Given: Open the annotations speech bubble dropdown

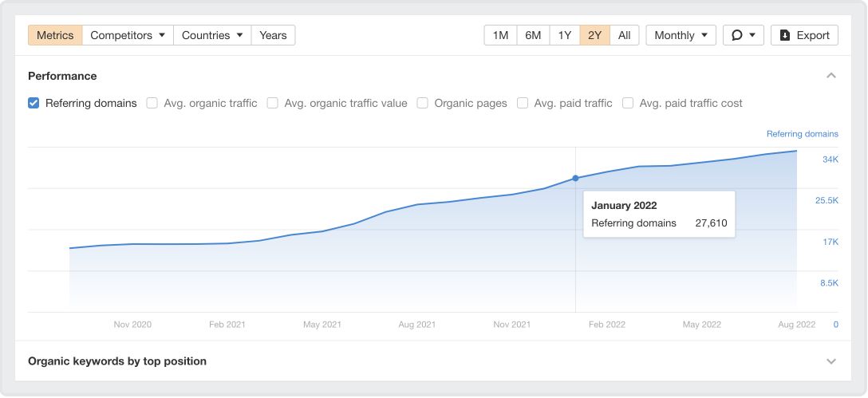Looking at the screenshot, I should 743,35.
